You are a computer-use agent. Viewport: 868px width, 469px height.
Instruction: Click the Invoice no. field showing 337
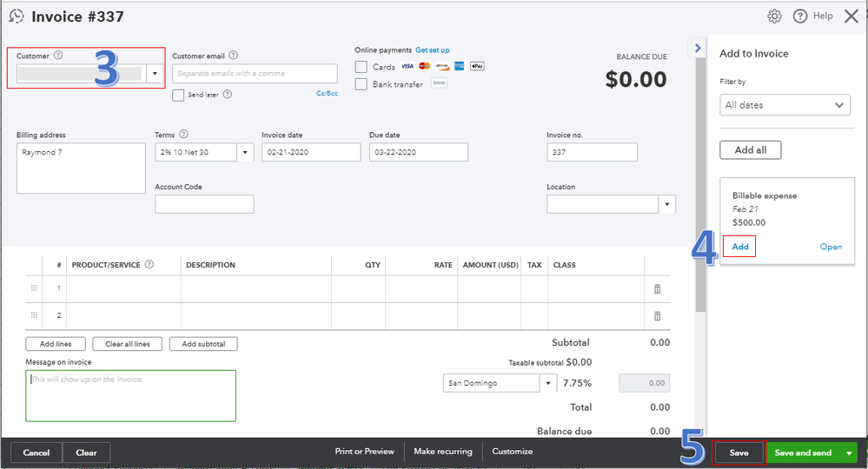pos(592,152)
